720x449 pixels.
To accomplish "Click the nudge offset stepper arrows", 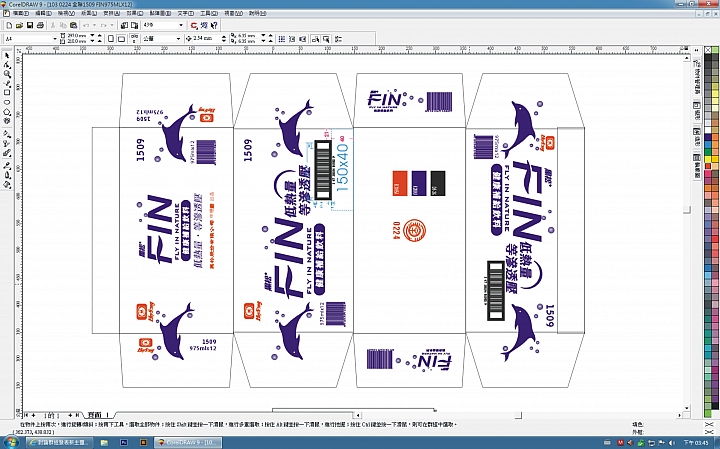I will click(x=224, y=39).
